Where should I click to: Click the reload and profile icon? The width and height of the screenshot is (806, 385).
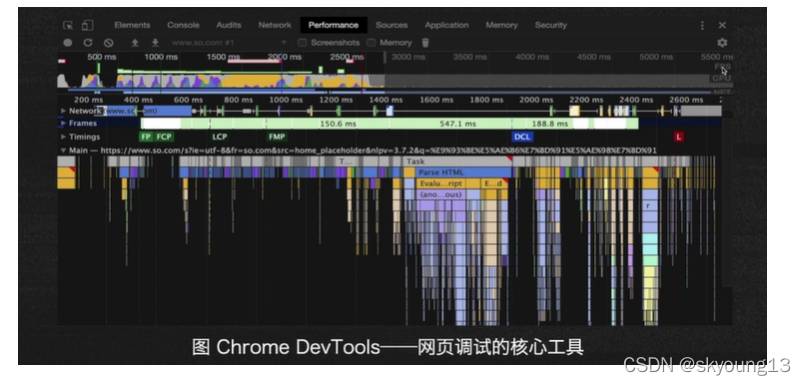[x=88, y=43]
